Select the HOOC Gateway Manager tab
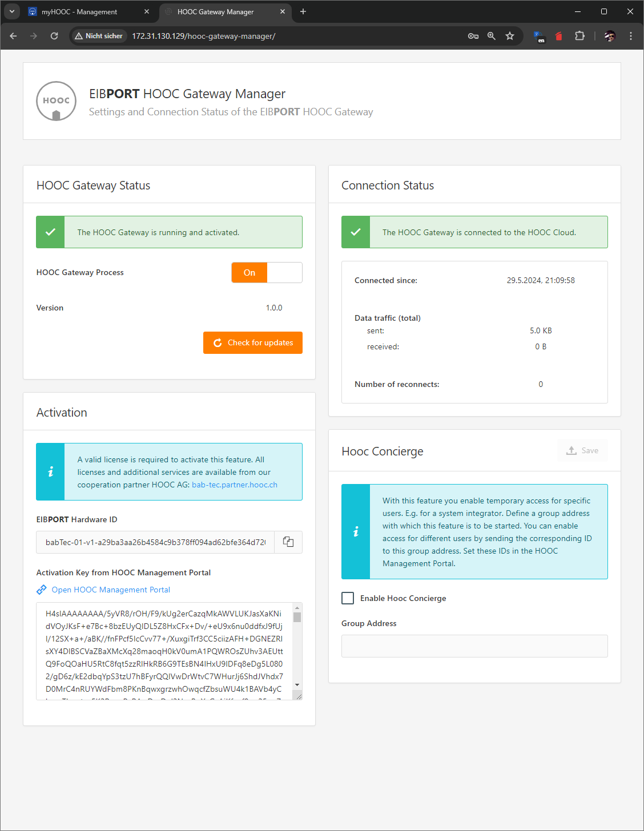This screenshot has height=831, width=644. pos(217,11)
